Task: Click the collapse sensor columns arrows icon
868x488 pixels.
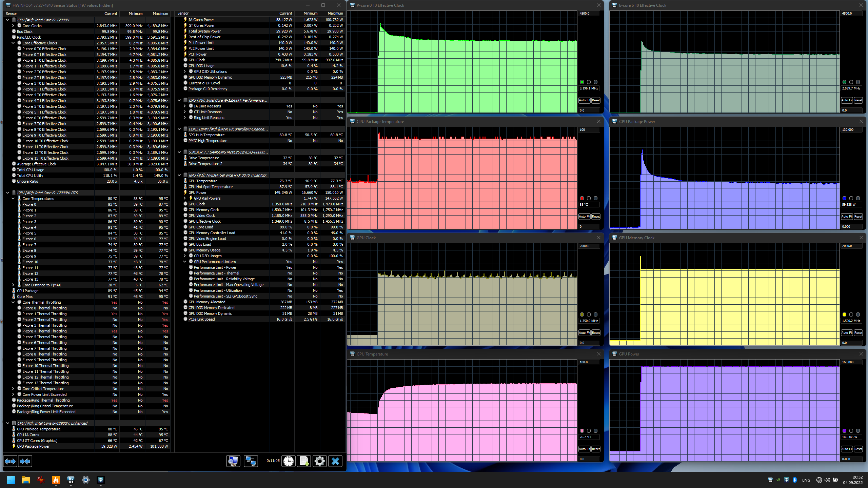Action: [x=25, y=461]
